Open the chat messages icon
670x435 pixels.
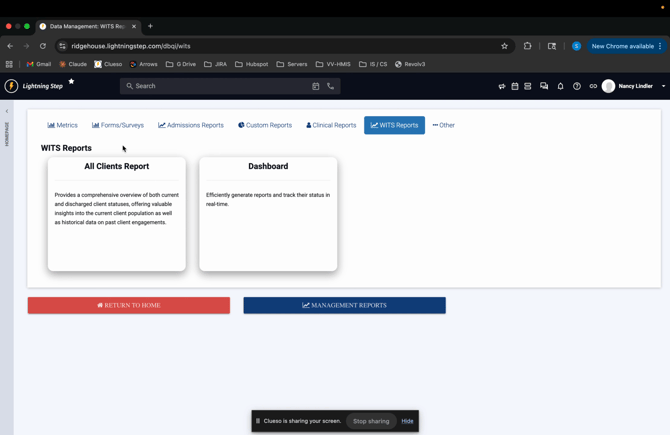click(x=544, y=86)
